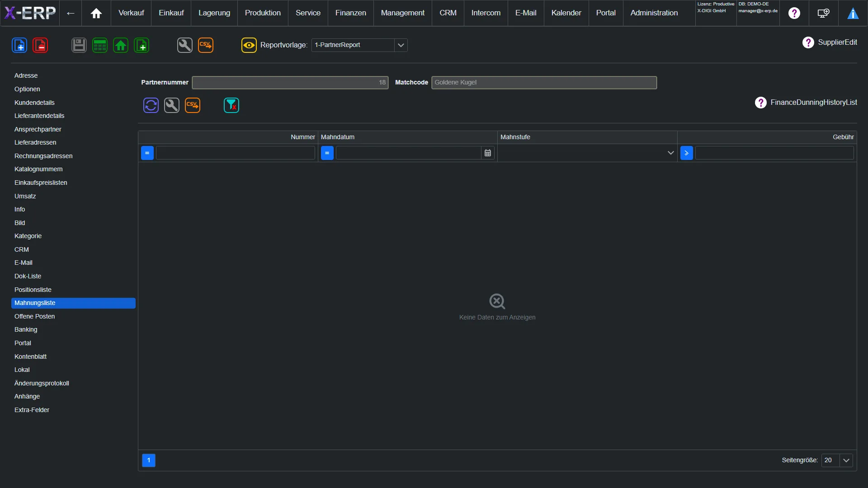Sort by the Nummer column header
Viewport: 868px width, 488px height.
tap(228, 137)
